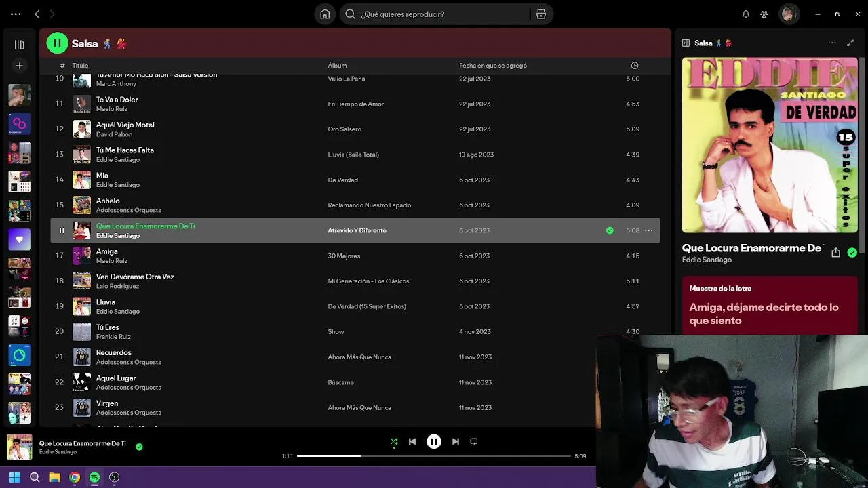Expand the now playing view to fullscreen
This screenshot has width=868, height=488.
point(850,43)
